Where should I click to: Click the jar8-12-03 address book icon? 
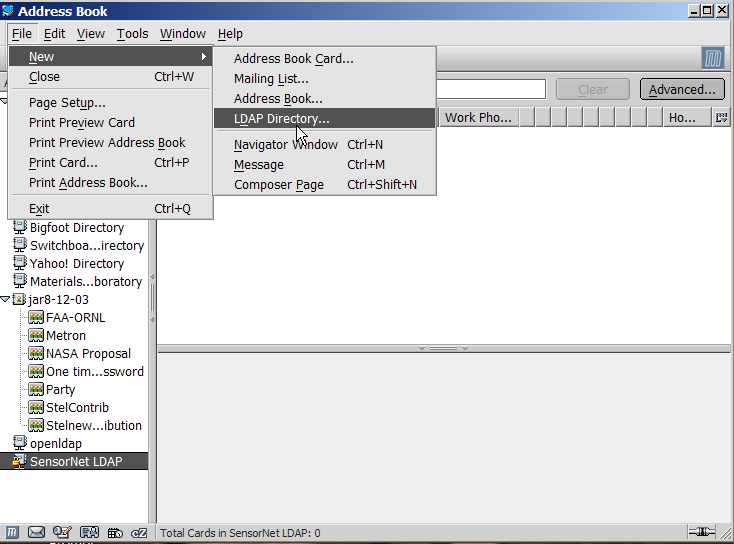[x=19, y=299]
